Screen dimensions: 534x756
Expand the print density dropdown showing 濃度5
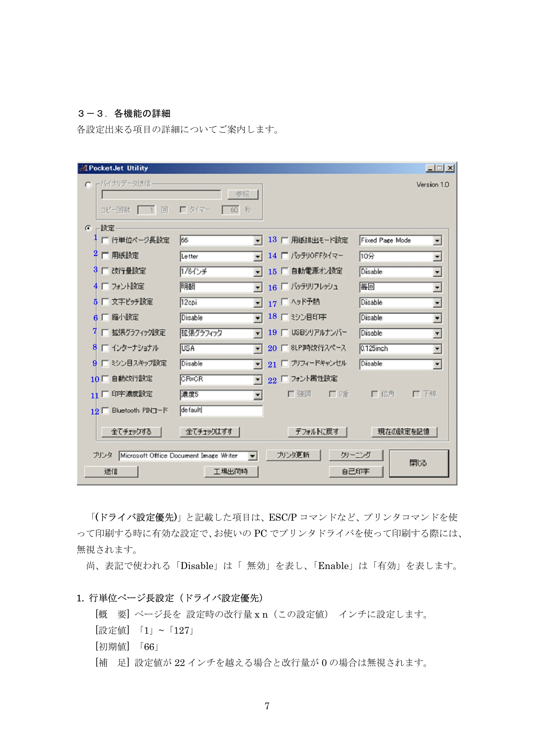coord(221,395)
